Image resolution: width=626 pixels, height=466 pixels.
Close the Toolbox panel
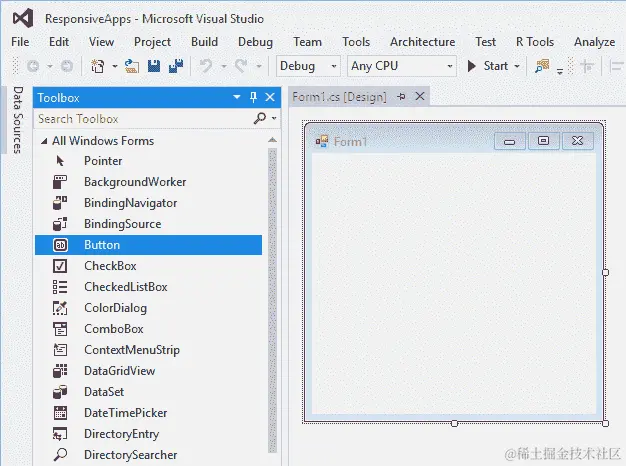pyautogui.click(x=270, y=97)
